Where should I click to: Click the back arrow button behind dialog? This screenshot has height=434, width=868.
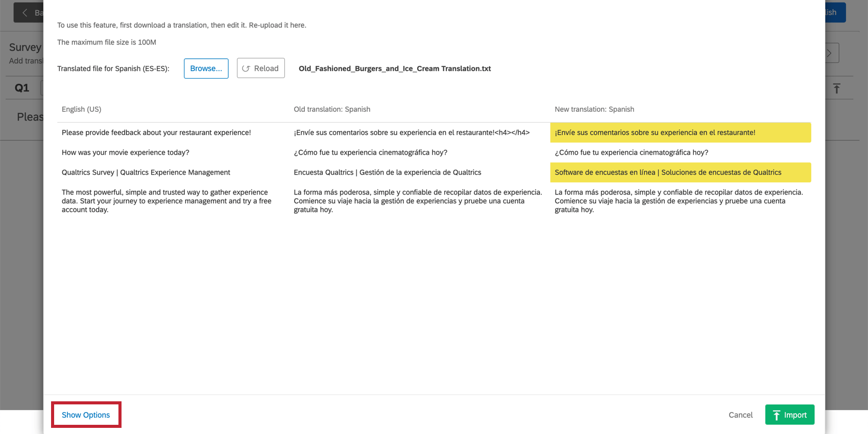(x=29, y=12)
